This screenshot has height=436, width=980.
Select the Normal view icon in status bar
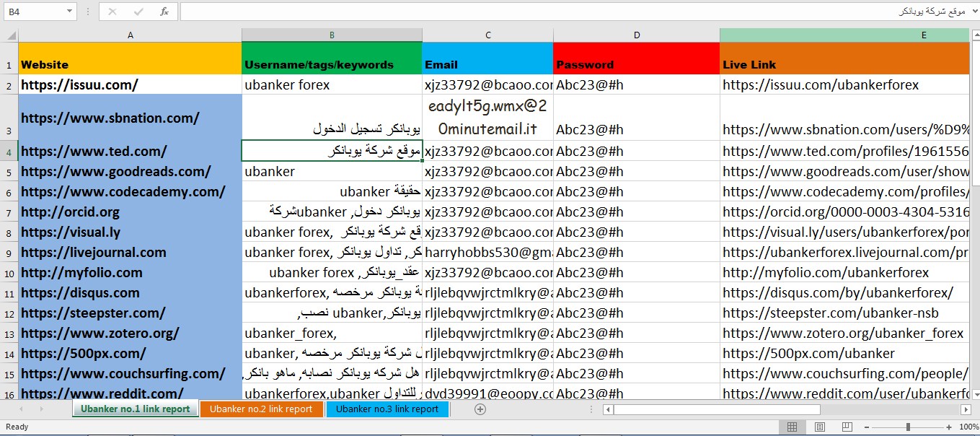pyautogui.click(x=793, y=427)
